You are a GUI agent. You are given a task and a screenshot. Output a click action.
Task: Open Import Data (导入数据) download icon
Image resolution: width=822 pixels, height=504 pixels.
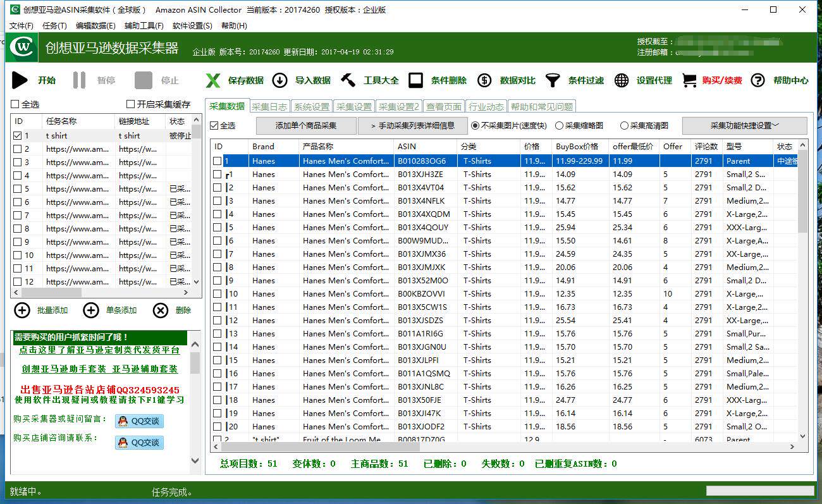280,80
